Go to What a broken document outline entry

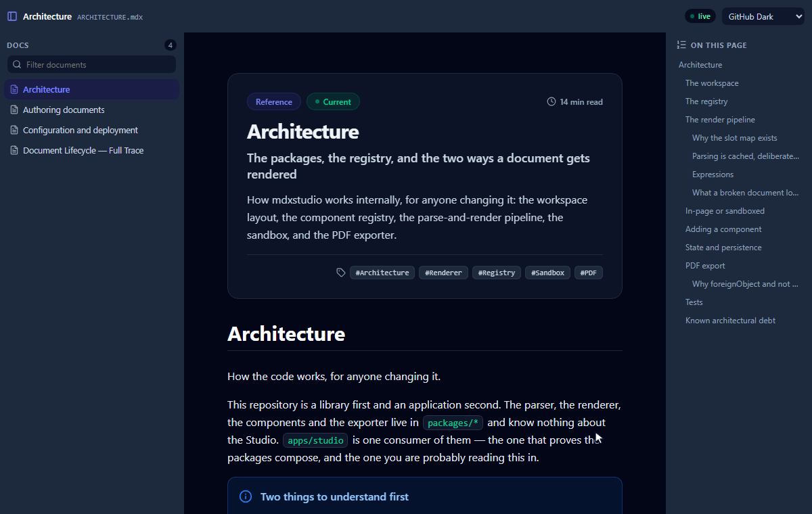pyautogui.click(x=746, y=193)
